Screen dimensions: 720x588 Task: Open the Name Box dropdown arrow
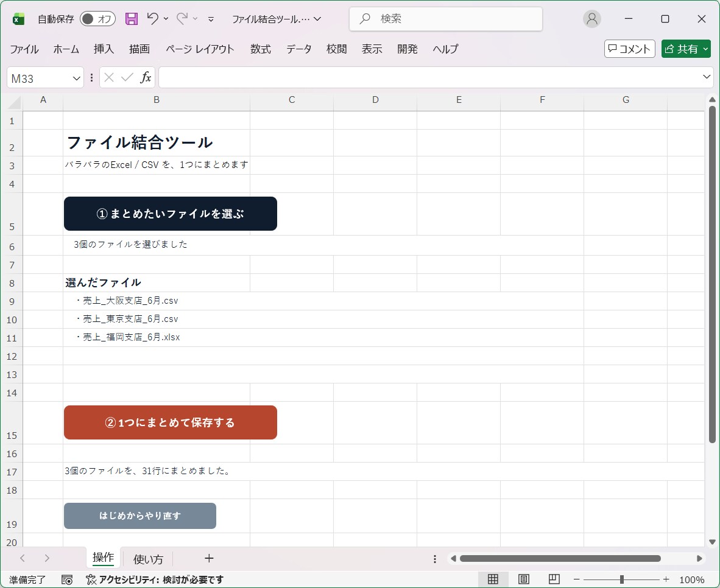click(x=76, y=79)
